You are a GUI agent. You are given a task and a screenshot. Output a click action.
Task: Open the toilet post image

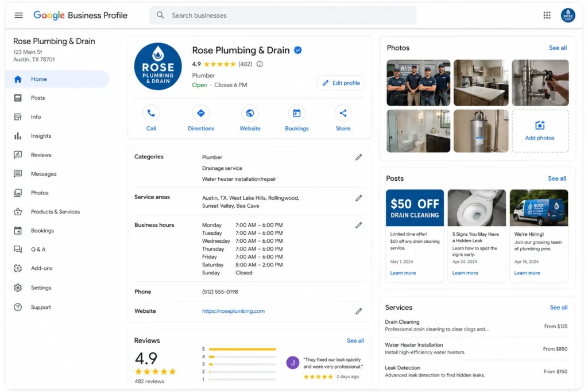[477, 208]
